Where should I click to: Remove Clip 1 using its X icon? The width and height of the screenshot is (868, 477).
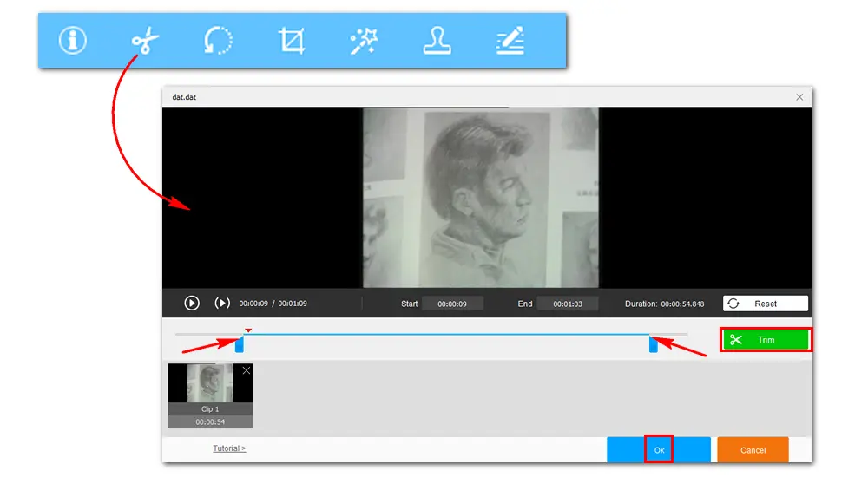247,370
